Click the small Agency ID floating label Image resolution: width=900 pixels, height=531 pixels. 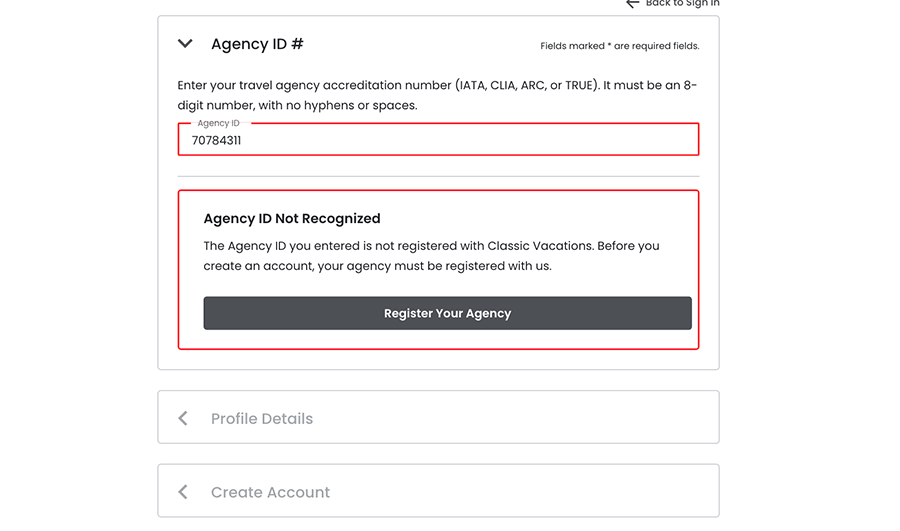click(218, 123)
